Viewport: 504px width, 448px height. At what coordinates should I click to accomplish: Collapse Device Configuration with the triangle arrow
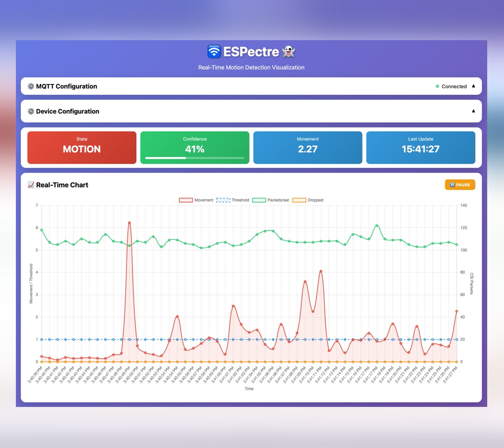[473, 111]
